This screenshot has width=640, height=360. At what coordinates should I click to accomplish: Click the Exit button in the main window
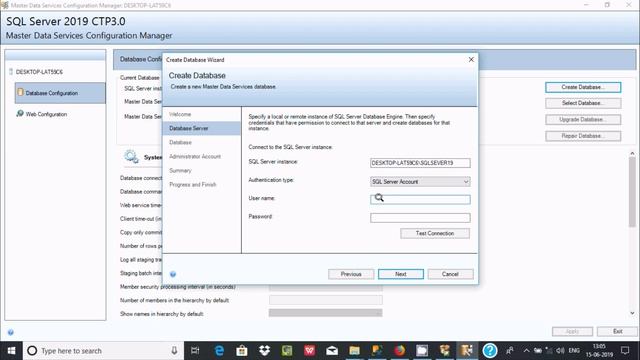coord(617,331)
